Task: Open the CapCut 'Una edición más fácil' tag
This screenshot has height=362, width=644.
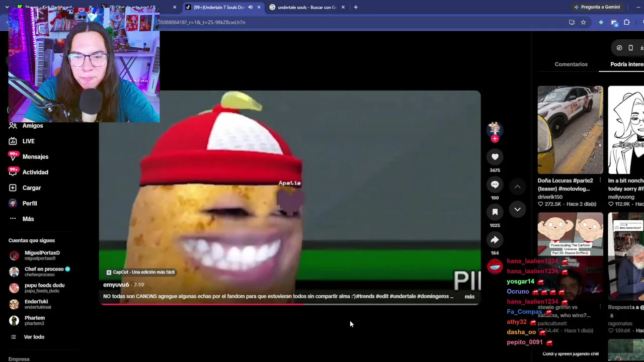Action: [140, 272]
